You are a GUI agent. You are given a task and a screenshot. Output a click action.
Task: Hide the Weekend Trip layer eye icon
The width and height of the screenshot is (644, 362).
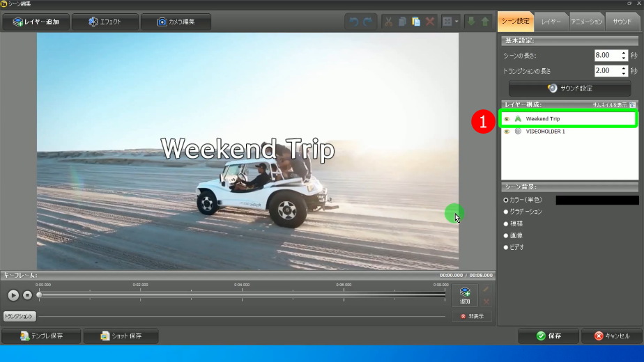click(507, 119)
